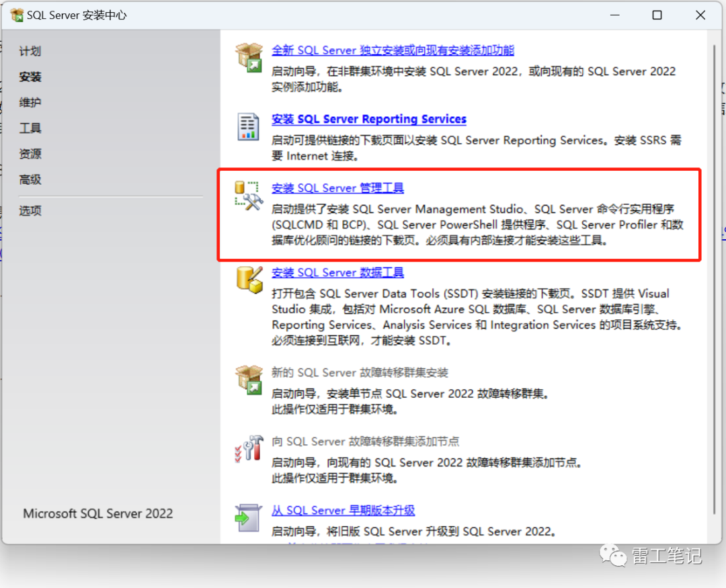Click the new standalone installation box icon
This screenshot has width=726, height=588.
tap(249, 57)
